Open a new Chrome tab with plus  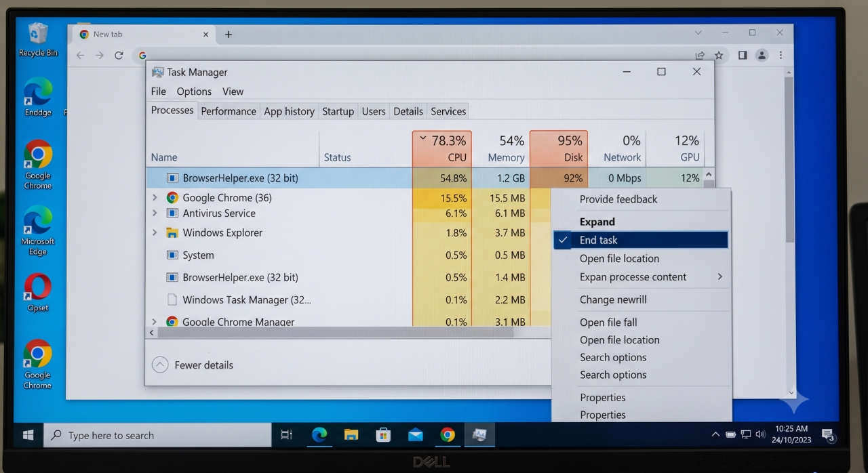click(x=228, y=35)
